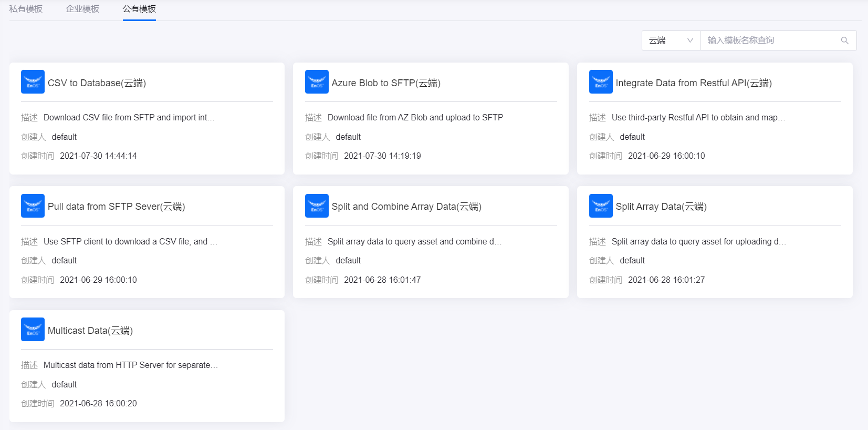Click the EnOS icon on Integrate Data from Restful API card
Viewport: 868px width, 430px height.
point(601,82)
